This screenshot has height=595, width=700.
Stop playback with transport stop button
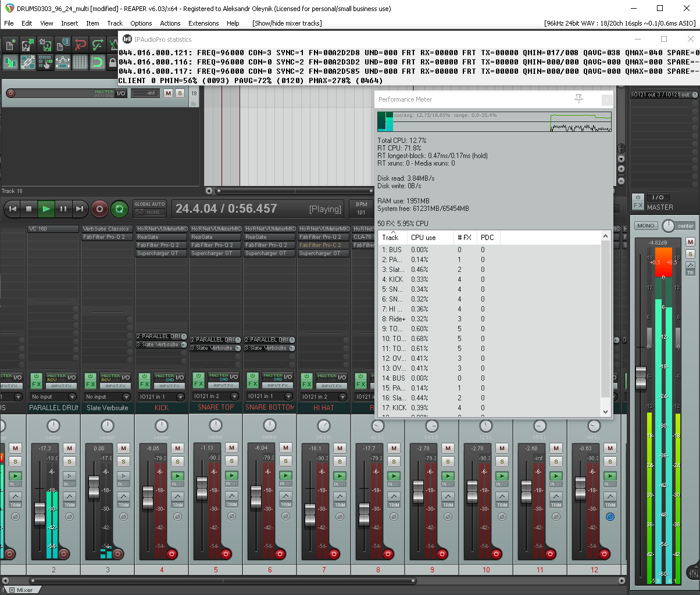tap(29, 209)
